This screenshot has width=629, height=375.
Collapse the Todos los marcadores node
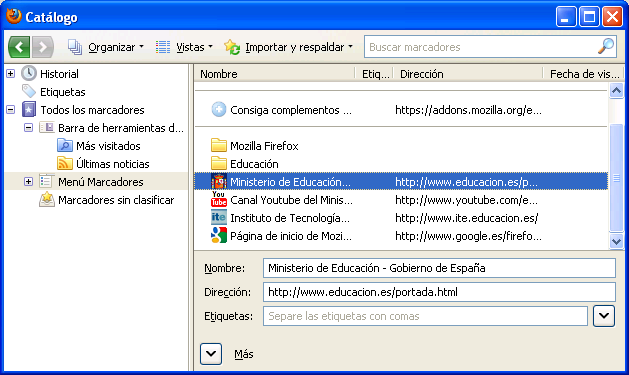click(x=11, y=110)
